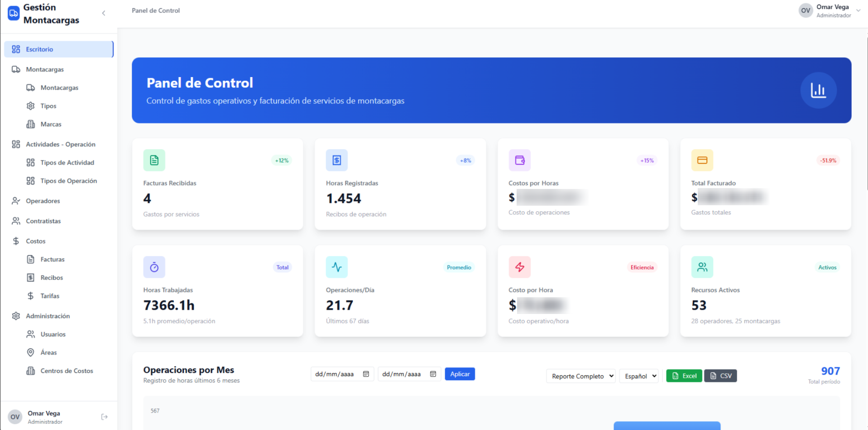Click the Aplicar button
The height and width of the screenshot is (430, 868).
tap(460, 373)
